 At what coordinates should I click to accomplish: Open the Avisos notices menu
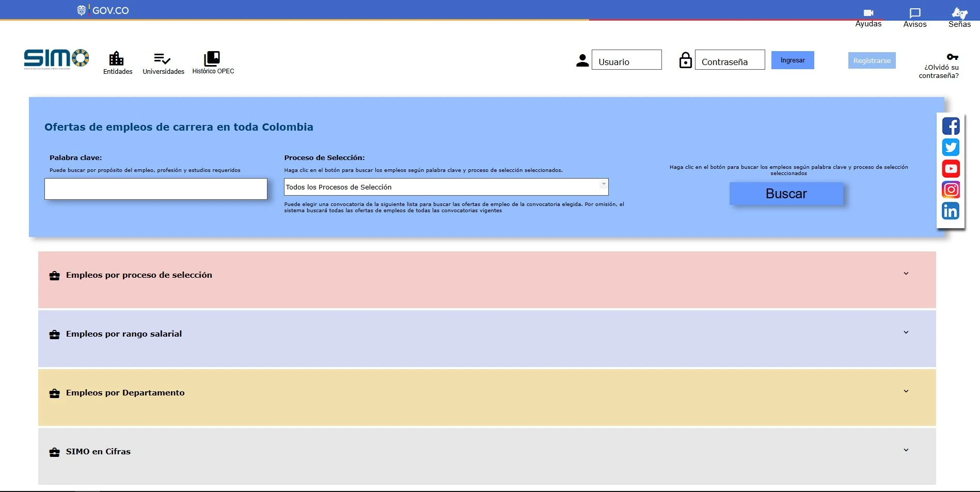point(915,13)
